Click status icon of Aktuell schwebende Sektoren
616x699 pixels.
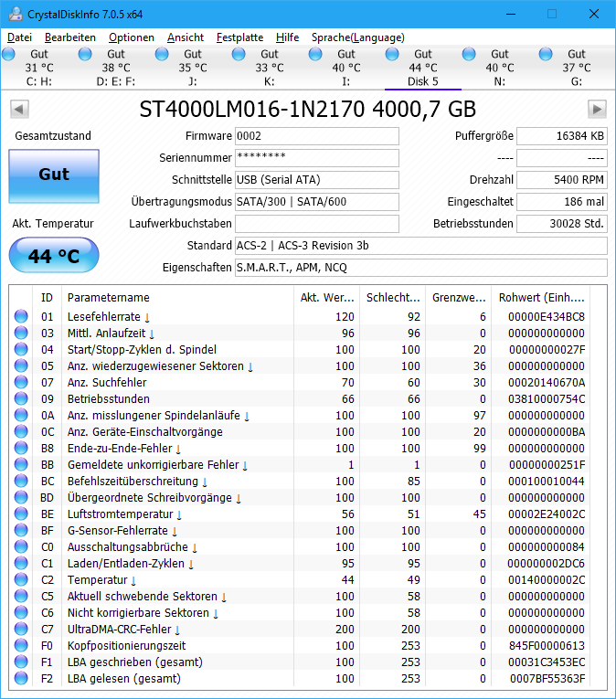(x=21, y=596)
